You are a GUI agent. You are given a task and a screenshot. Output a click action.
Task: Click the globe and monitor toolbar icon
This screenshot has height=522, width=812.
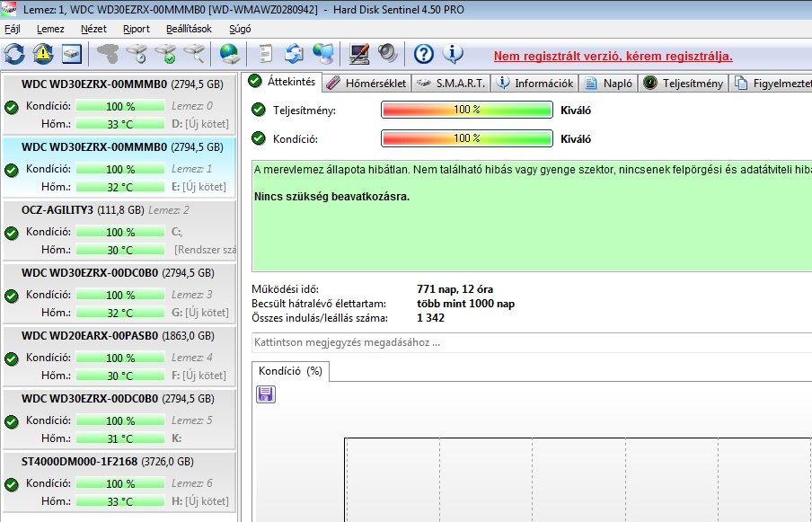pyautogui.click(x=323, y=53)
